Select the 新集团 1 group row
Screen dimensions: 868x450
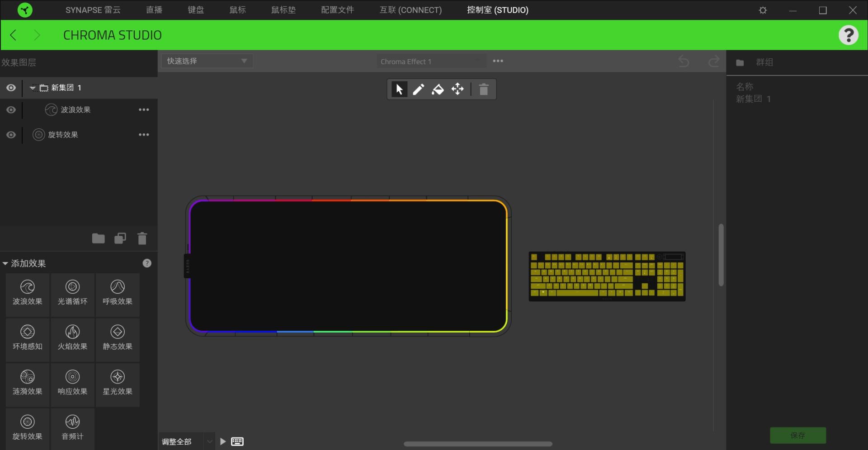point(79,88)
